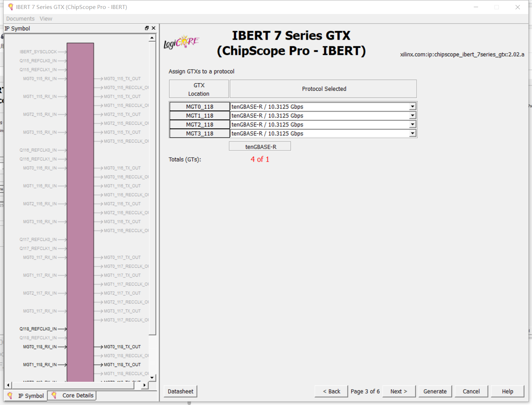Open Help for this wizard
Screen dimensions: 532x405
point(507,391)
